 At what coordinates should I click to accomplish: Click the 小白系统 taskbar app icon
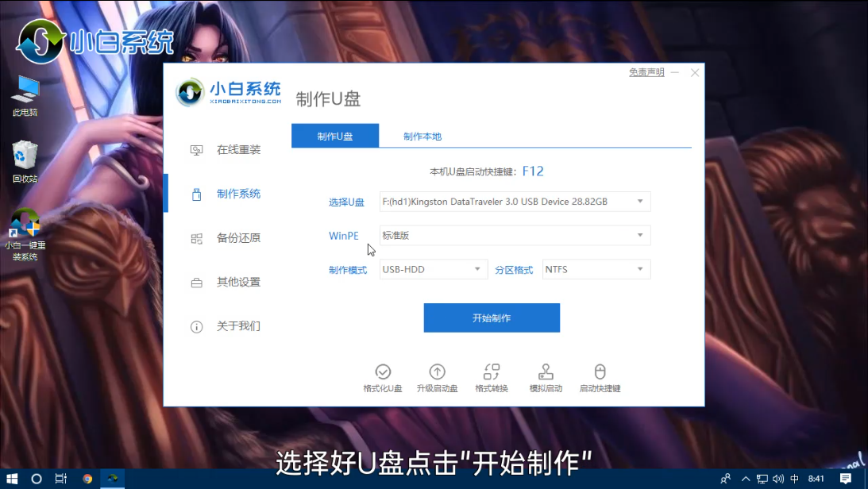point(113,479)
